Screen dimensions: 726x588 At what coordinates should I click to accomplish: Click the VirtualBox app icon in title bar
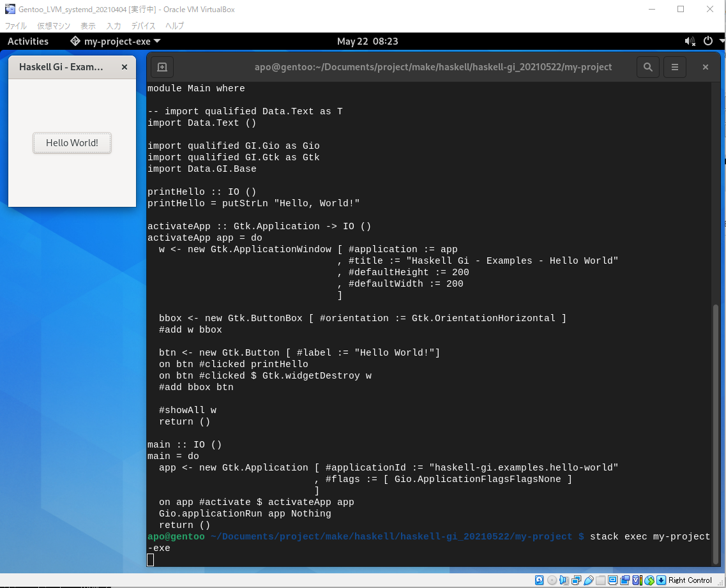(10, 10)
